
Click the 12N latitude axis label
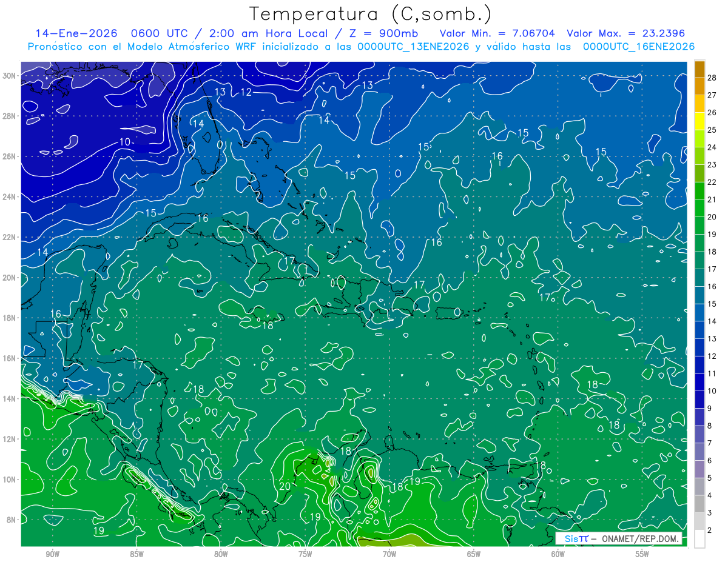point(10,439)
